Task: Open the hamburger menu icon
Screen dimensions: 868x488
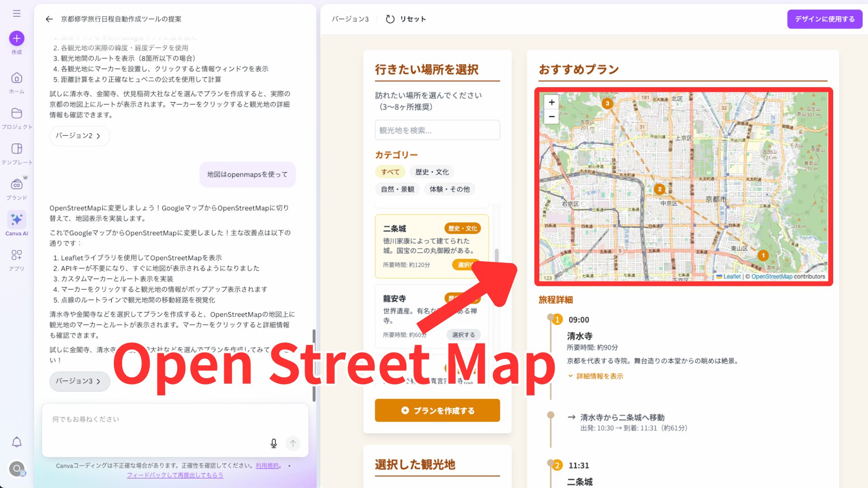Action: click(x=17, y=14)
